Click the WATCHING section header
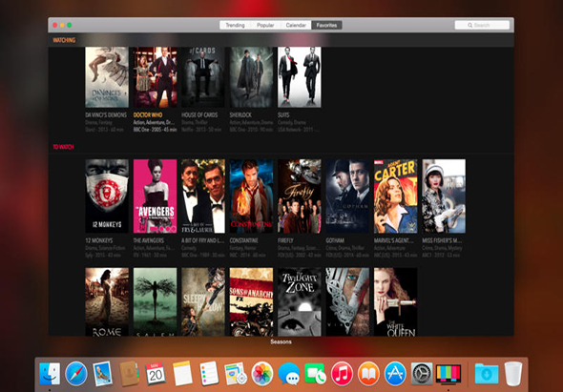This screenshot has height=392, width=563. (x=64, y=40)
